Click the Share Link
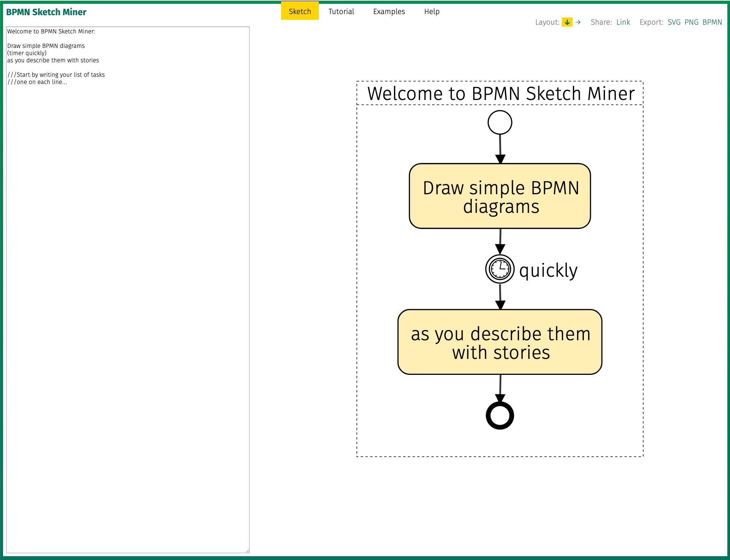This screenshot has height=560, width=730. point(623,22)
